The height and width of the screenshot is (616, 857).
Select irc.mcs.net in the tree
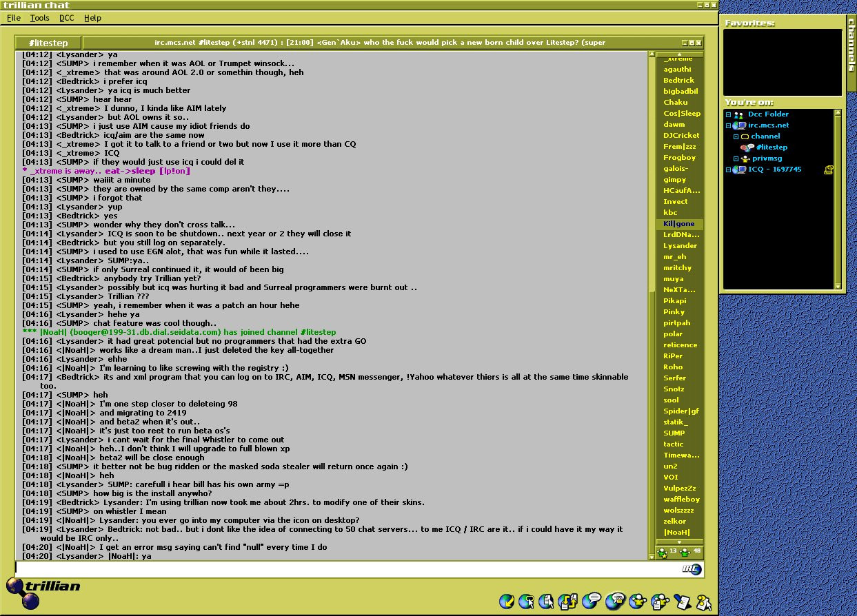pos(768,125)
